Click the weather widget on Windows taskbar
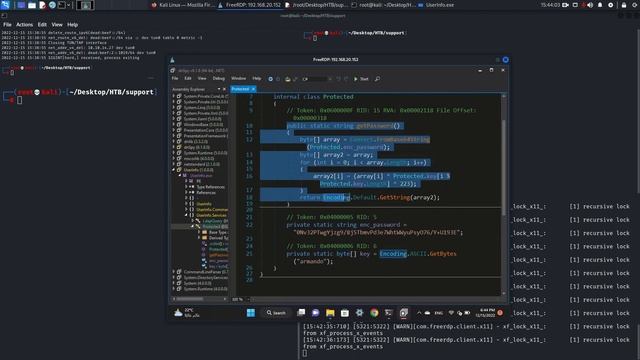The width and height of the screenshot is (640, 360). point(187,313)
